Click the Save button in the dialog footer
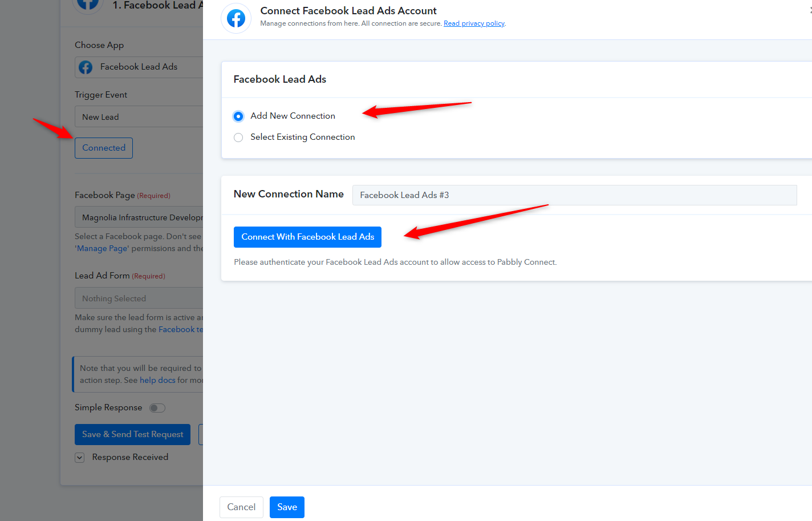 coord(287,507)
